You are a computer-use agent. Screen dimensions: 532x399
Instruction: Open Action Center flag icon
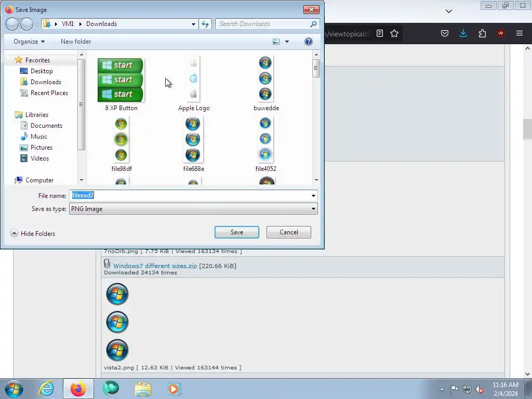454,389
